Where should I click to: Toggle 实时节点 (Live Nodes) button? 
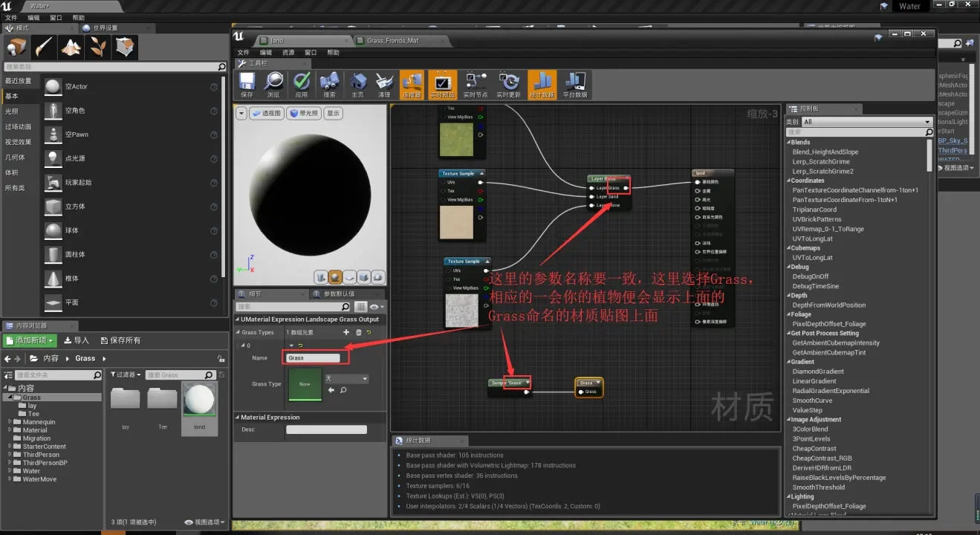pyautogui.click(x=476, y=85)
